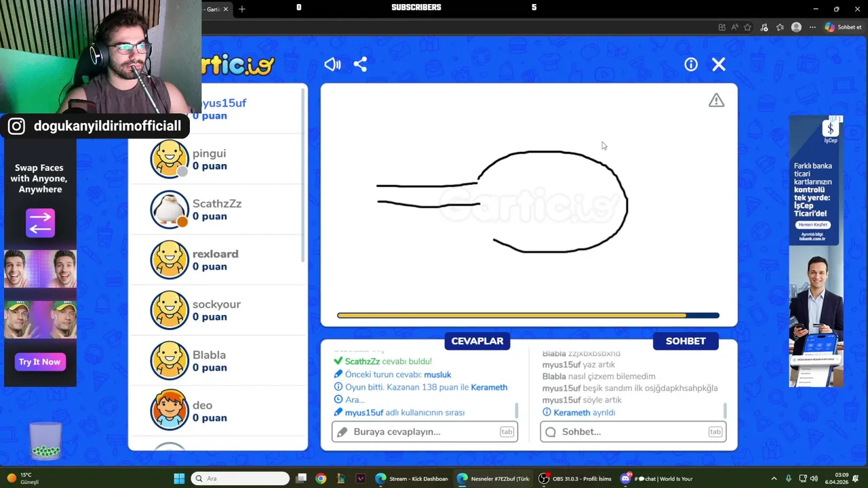Click player name myus15uf in player list
The image size is (868, 488).
224,103
